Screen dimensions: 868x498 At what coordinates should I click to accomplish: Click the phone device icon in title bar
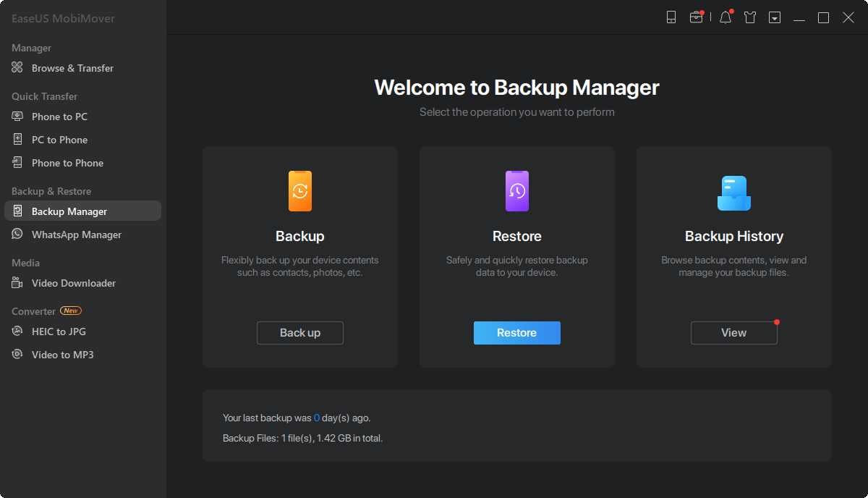pyautogui.click(x=671, y=17)
